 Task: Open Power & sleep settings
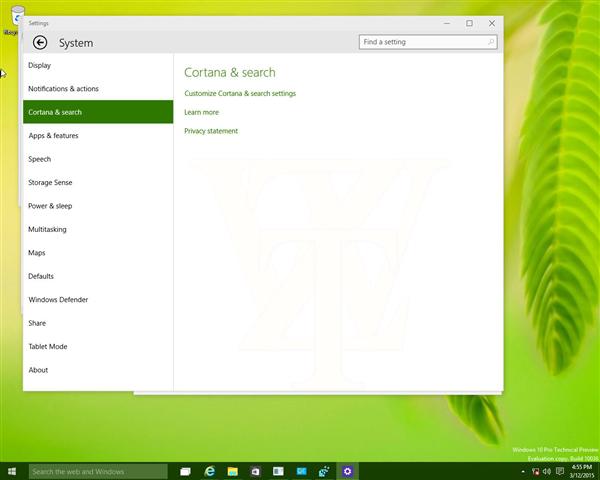tap(50, 206)
